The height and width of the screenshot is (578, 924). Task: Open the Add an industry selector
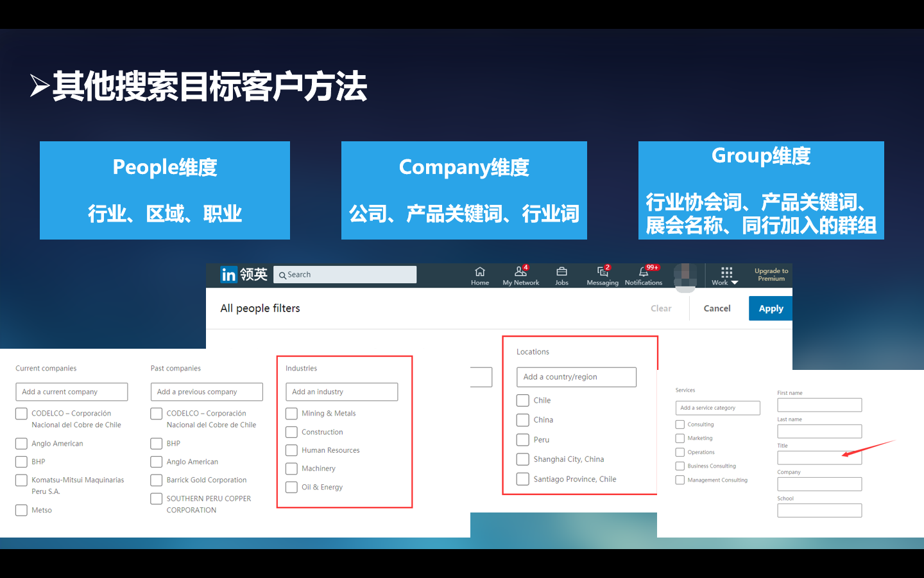341,392
